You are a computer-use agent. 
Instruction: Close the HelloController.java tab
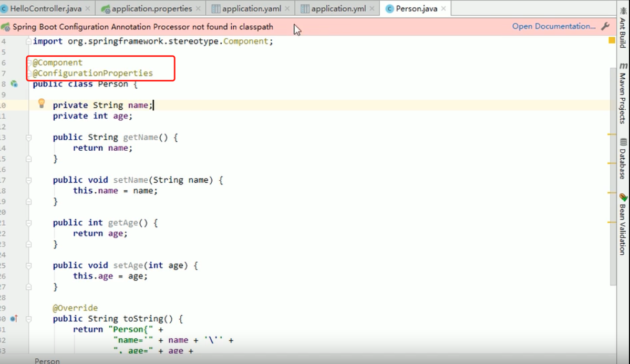pyautogui.click(x=88, y=8)
